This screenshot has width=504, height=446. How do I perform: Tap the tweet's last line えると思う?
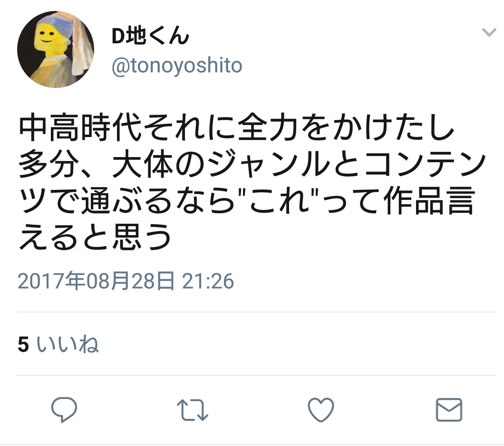(95, 237)
